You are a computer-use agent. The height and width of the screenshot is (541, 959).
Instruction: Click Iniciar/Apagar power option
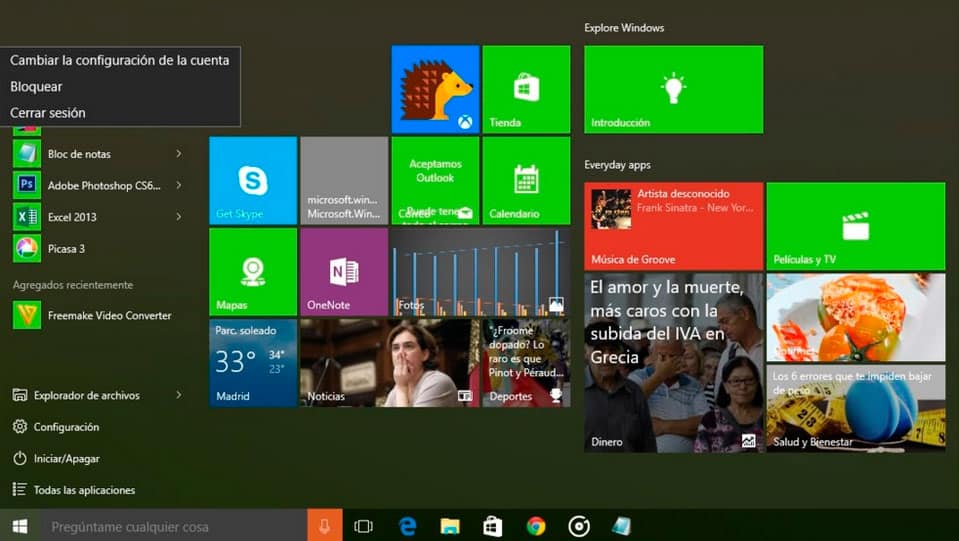pos(56,458)
